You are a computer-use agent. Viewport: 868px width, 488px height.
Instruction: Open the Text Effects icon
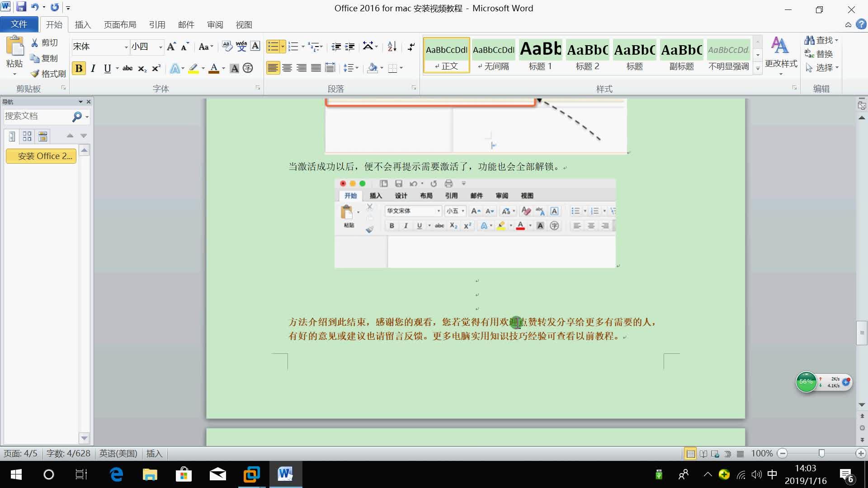tap(175, 68)
